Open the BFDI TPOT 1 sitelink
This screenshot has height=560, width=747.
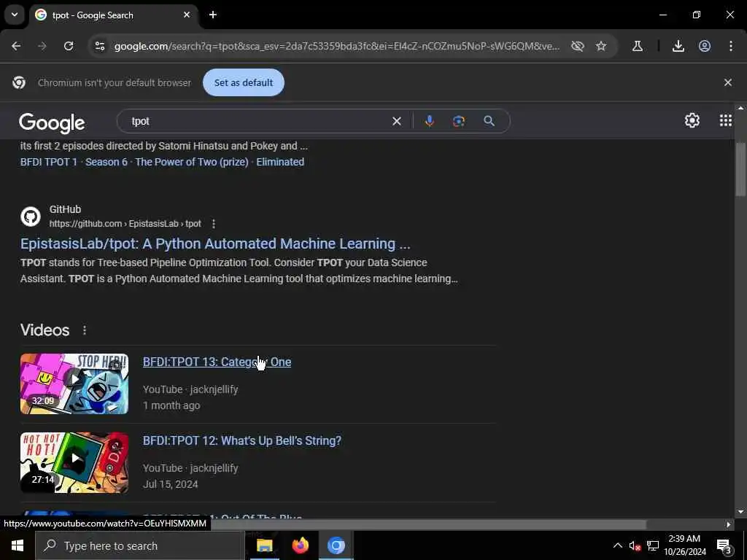[x=49, y=162]
